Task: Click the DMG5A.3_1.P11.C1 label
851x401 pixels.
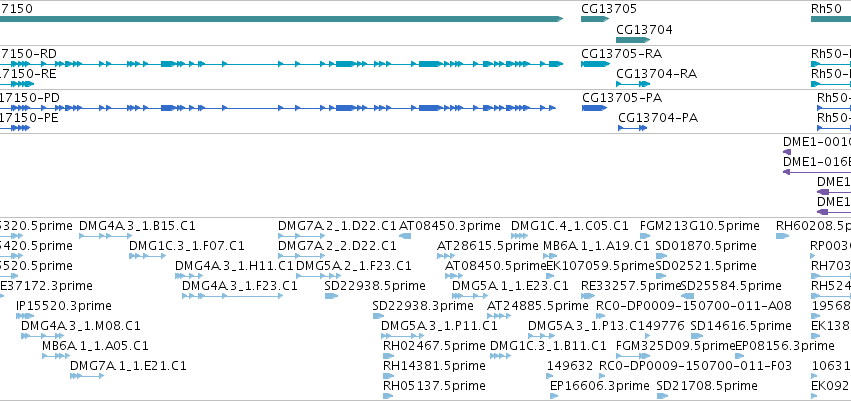Action: coord(439,326)
